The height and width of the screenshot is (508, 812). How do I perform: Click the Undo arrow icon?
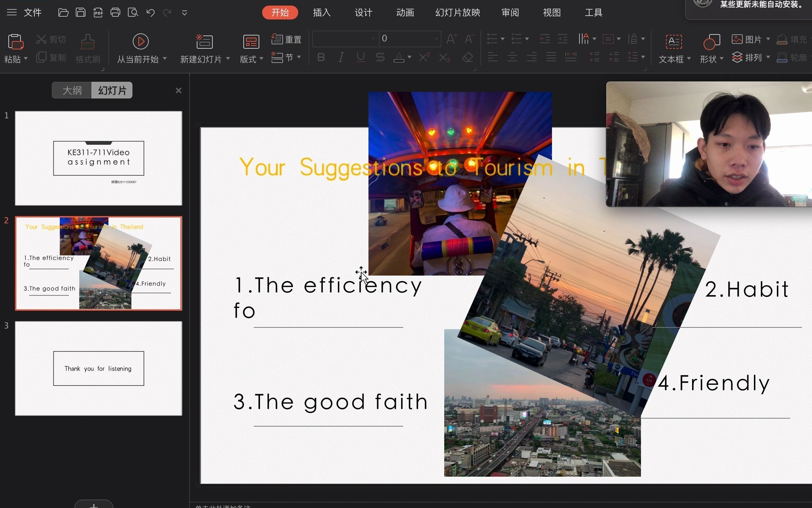(x=151, y=12)
